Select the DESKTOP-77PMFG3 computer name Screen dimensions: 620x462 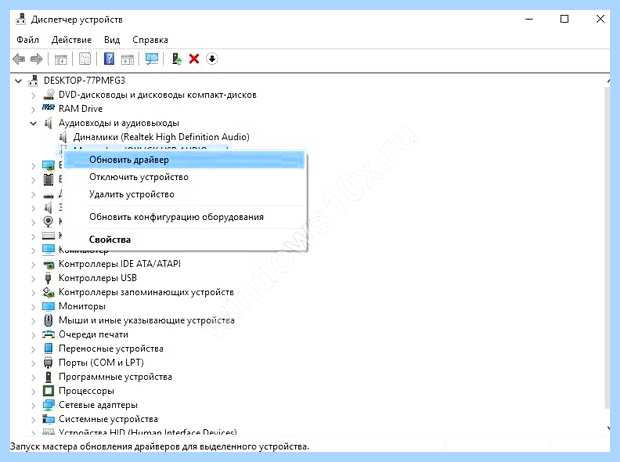pos(84,80)
